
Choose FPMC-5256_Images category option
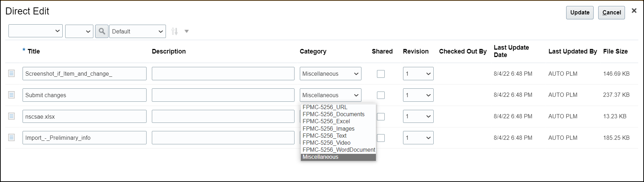coord(328,128)
